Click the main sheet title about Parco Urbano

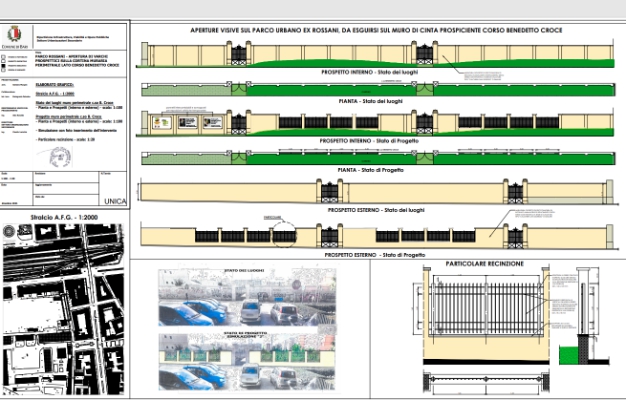378,31
